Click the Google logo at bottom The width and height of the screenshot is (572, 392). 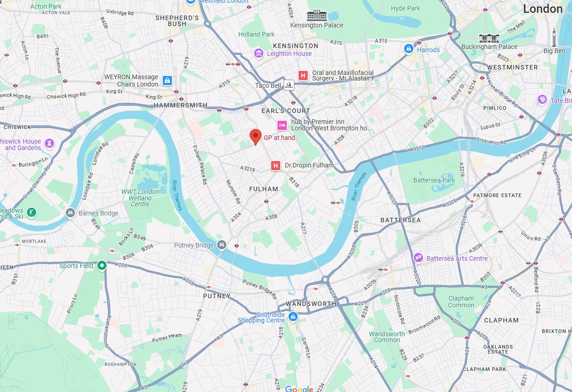[x=299, y=389]
